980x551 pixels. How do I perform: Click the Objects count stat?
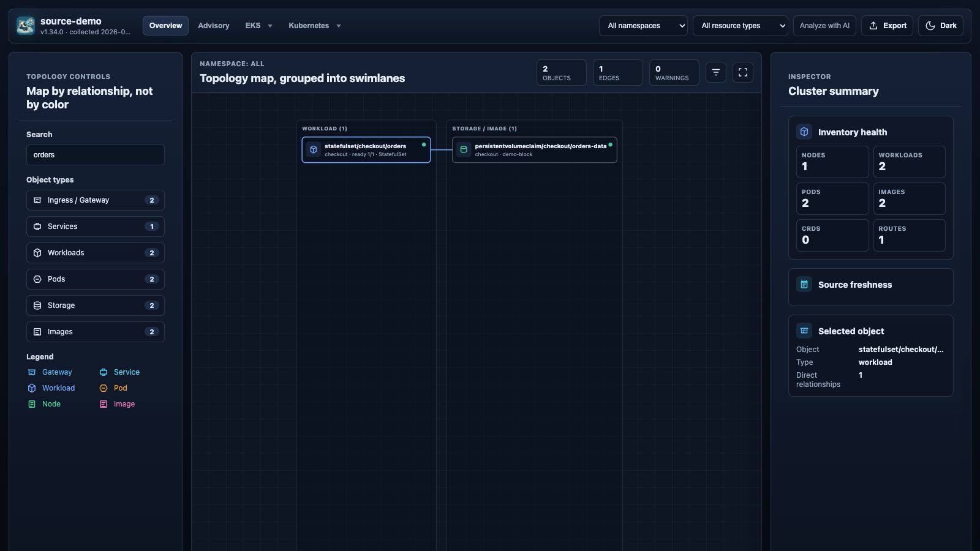(562, 72)
